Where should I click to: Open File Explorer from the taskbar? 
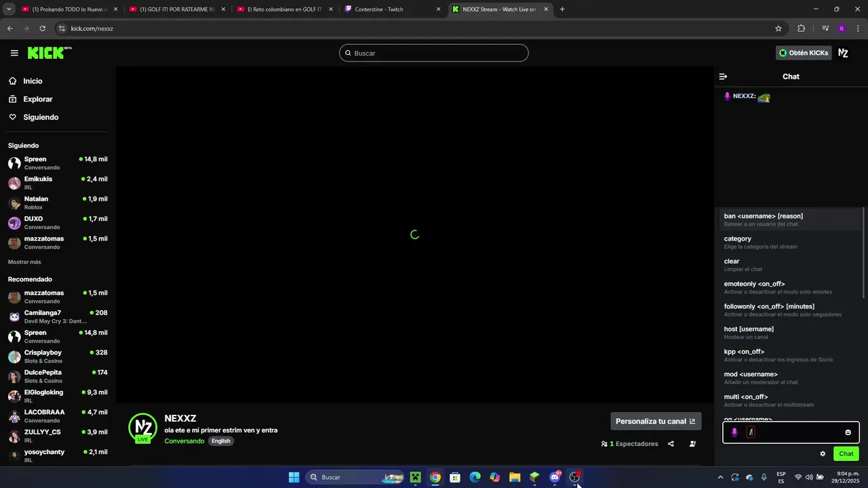(x=515, y=477)
